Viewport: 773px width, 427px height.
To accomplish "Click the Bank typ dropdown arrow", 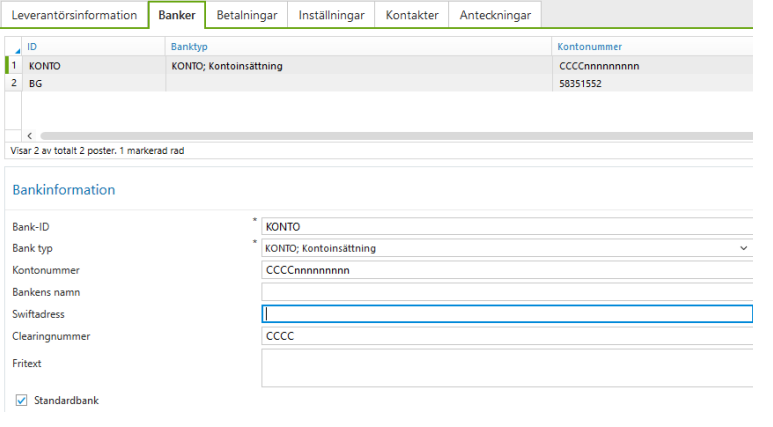I will point(743,248).
